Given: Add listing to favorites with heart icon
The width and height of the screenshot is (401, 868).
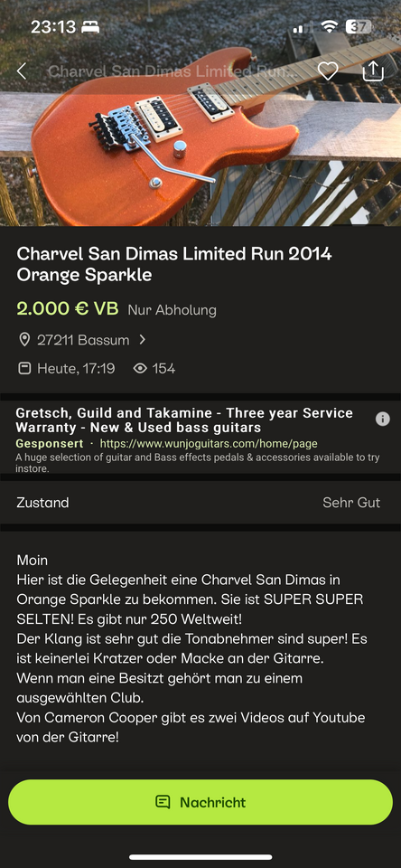Looking at the screenshot, I should 328,71.
